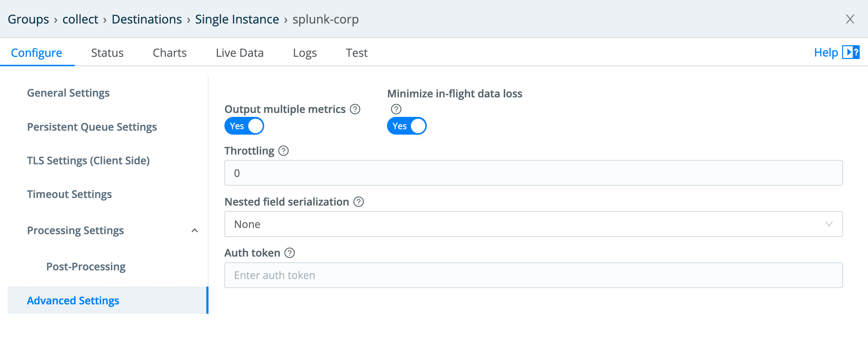
Task: Click the Minimize in-flight data loss help icon
Action: pos(395,109)
